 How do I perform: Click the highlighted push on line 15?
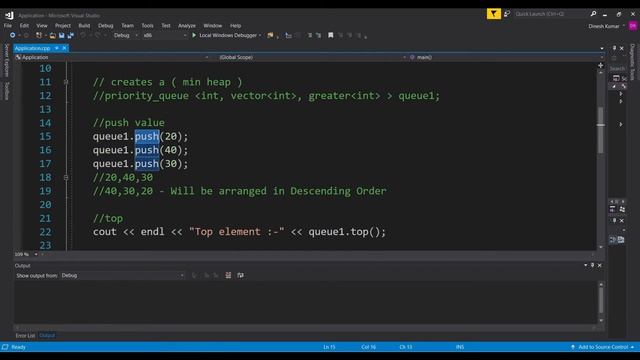point(147,136)
